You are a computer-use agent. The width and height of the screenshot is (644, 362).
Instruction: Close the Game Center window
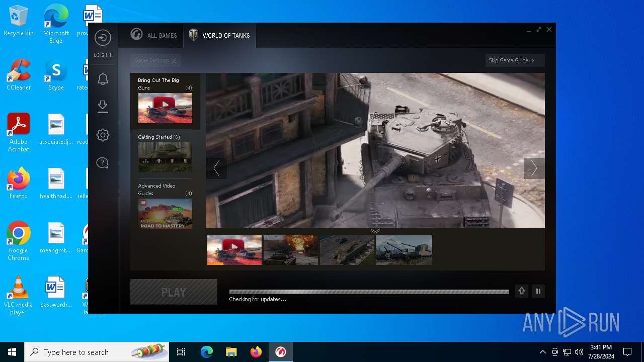549,30
